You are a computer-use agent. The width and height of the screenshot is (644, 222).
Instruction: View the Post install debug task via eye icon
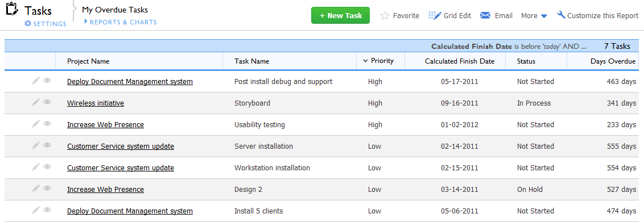click(x=47, y=80)
